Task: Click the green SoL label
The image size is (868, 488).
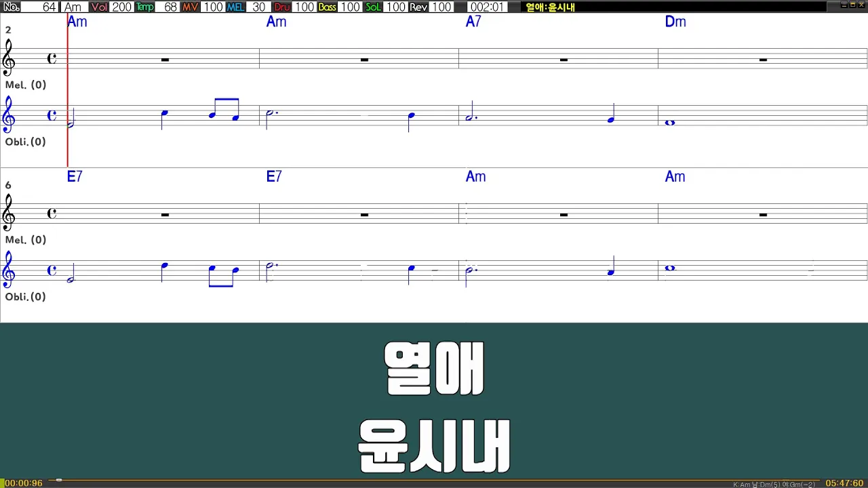Action: [x=373, y=7]
